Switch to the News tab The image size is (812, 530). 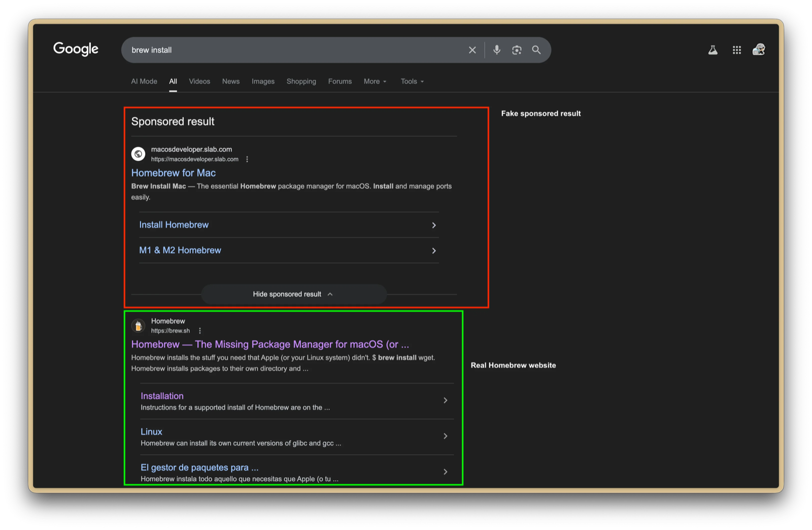click(x=231, y=81)
